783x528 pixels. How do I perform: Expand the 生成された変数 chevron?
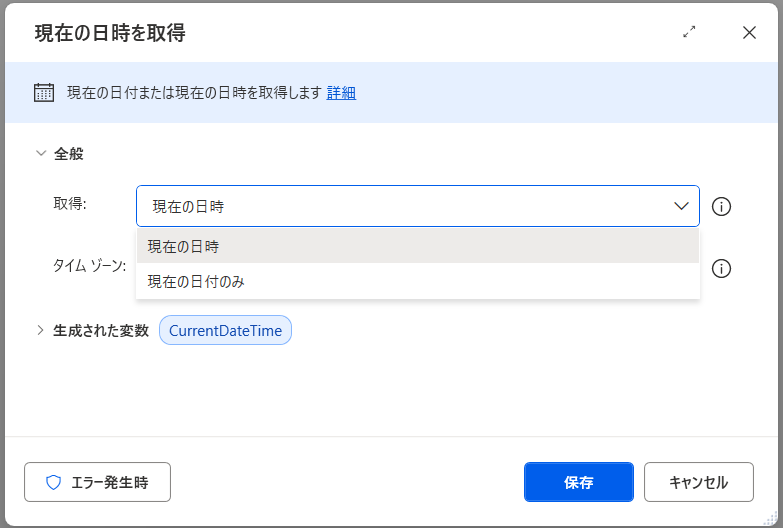[x=41, y=330]
